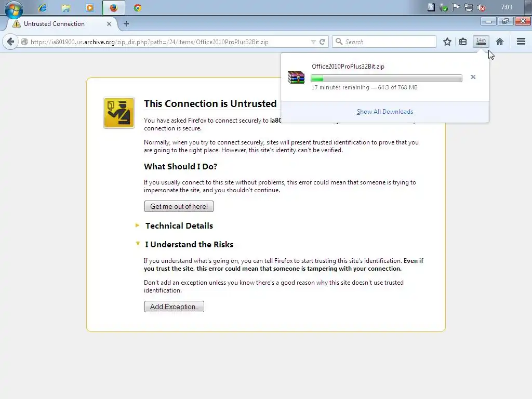532x399 pixels.
Task: Collapse I Understand the Risks section
Action: pos(189,244)
